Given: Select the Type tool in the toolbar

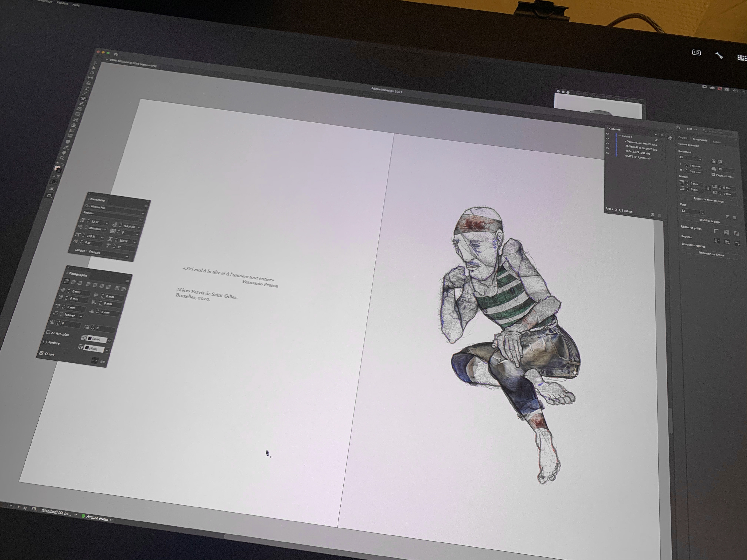Looking at the screenshot, I should click(x=87, y=88).
